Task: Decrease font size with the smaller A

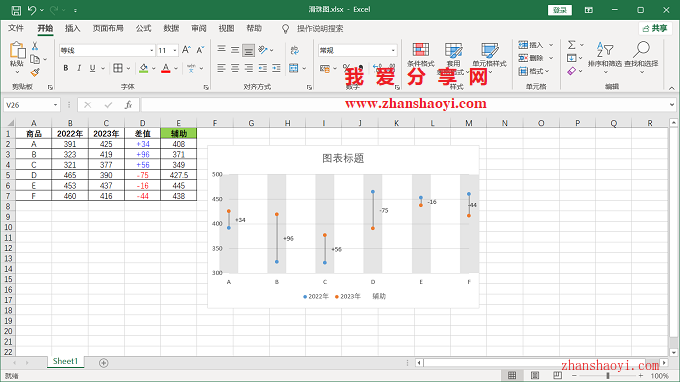Action: pos(200,50)
